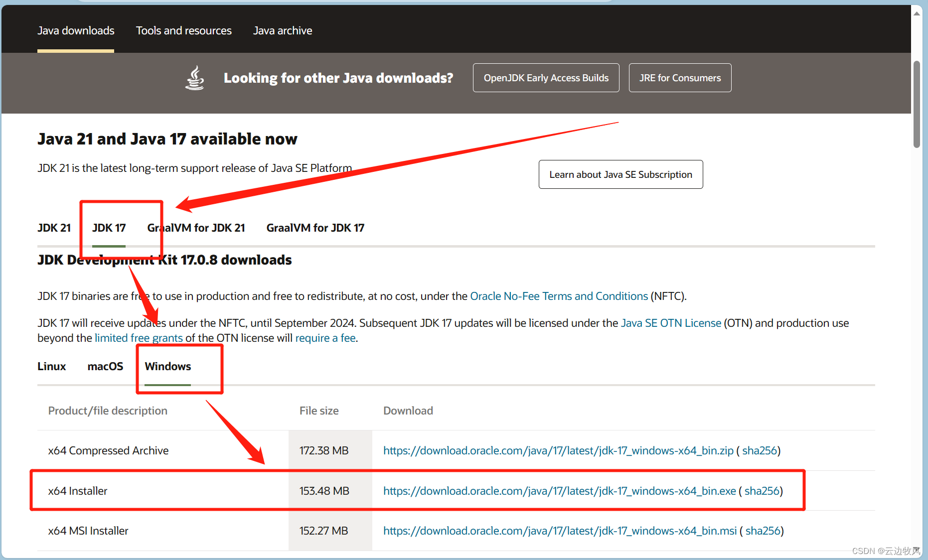This screenshot has width=928, height=560.
Task: Click the Java coffee cup logo icon
Action: pos(194,78)
